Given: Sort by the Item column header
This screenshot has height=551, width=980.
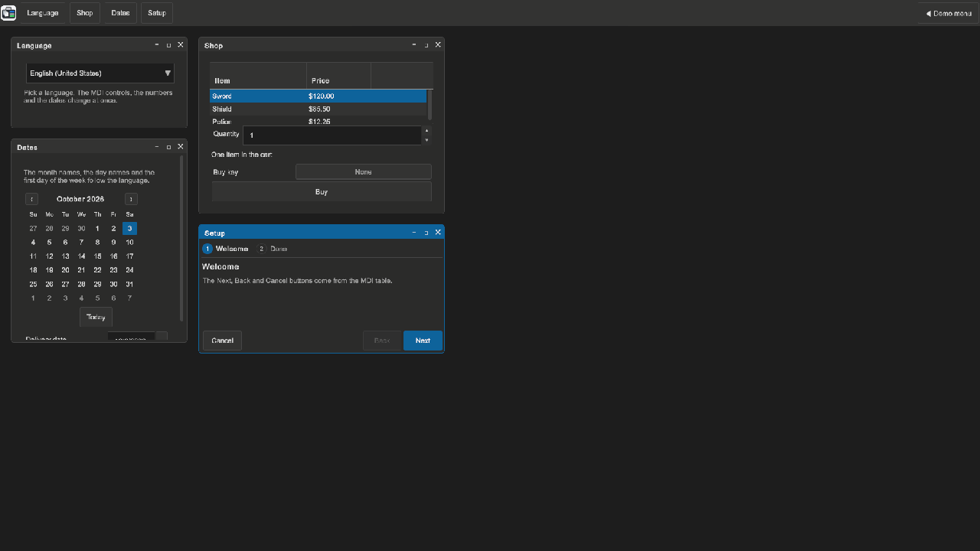Looking at the screenshot, I should 258,76.
